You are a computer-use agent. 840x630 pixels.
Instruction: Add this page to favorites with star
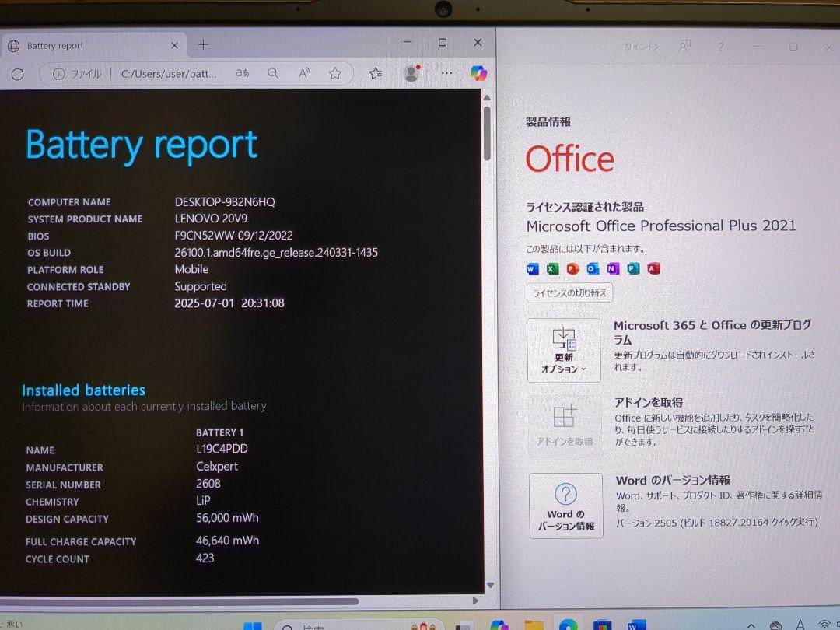coord(335,73)
